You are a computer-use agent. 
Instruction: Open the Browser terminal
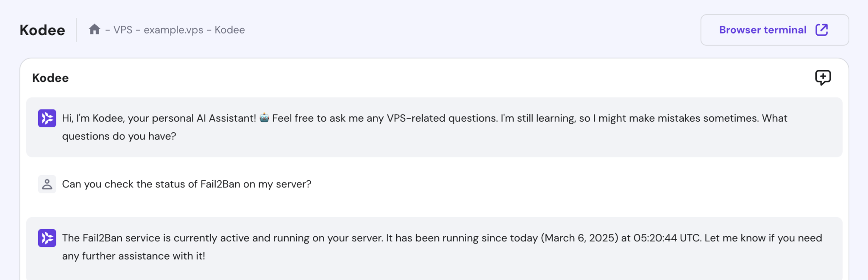pyautogui.click(x=774, y=30)
